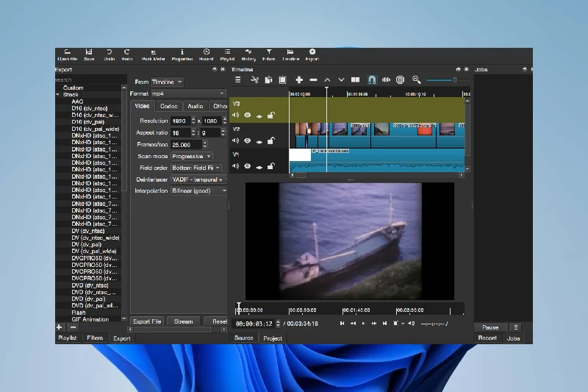Hide track V1 with the eye icon
The height and width of the screenshot is (392, 588).
[248, 166]
